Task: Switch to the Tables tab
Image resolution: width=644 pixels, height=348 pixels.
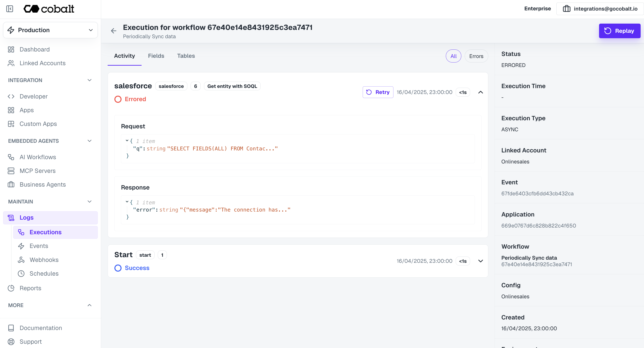Action: [186, 56]
